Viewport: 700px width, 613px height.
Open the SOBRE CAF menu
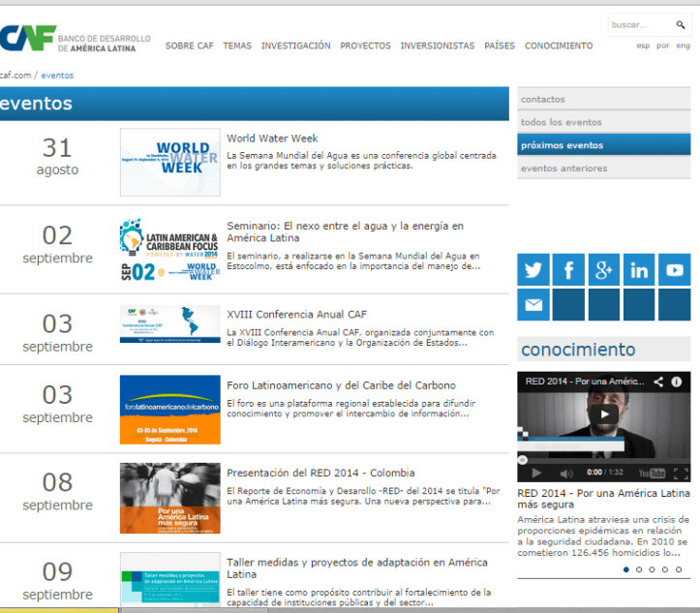click(x=189, y=46)
